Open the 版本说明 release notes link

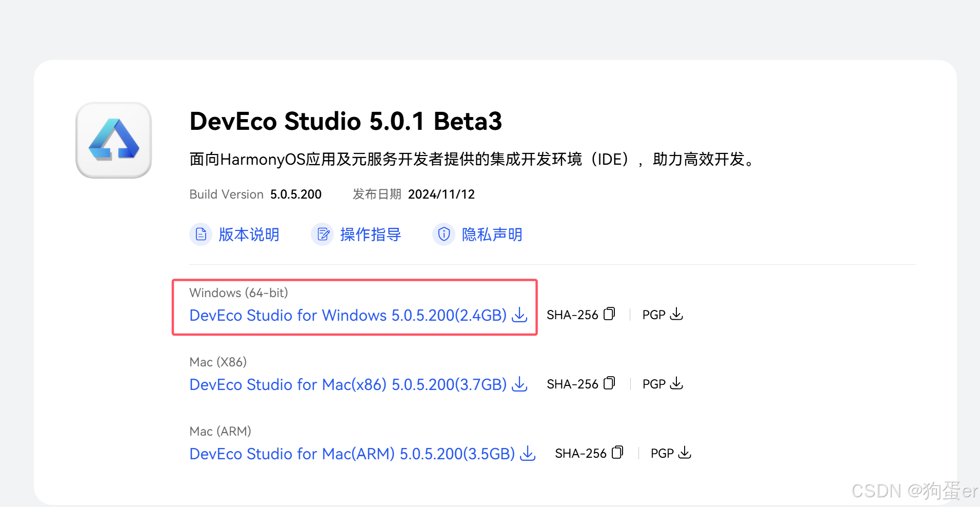[x=249, y=235]
